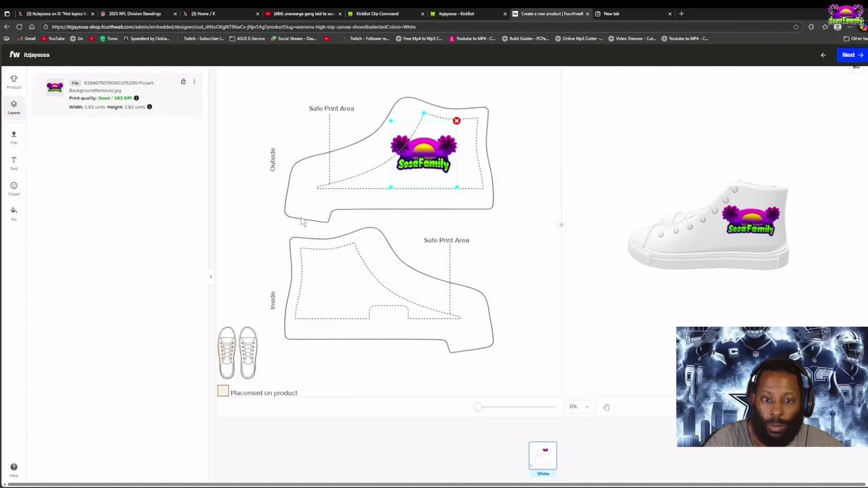The height and width of the screenshot is (488, 868).
Task: Open Free Mp4 to Mp3 bookmark
Action: pyautogui.click(x=419, y=39)
